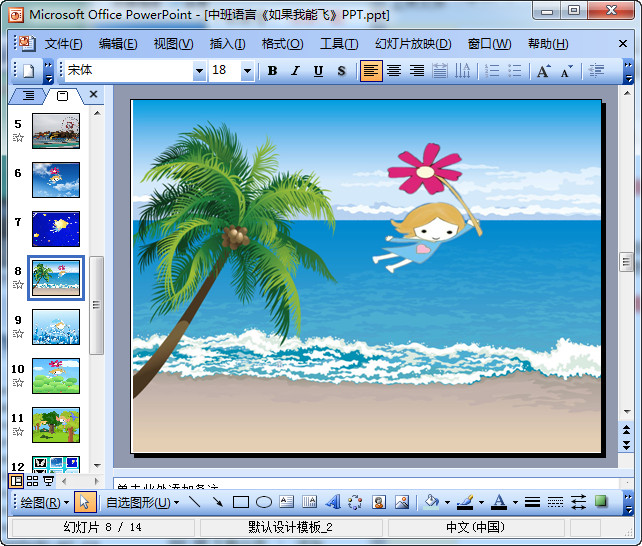Toggle Numbering list formatting
Screen dimensions: 642x546
click(492, 71)
